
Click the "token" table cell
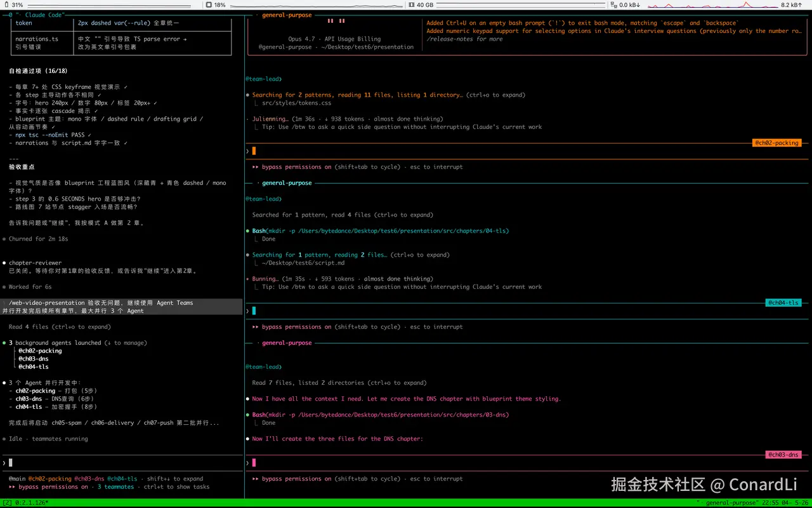[23, 23]
